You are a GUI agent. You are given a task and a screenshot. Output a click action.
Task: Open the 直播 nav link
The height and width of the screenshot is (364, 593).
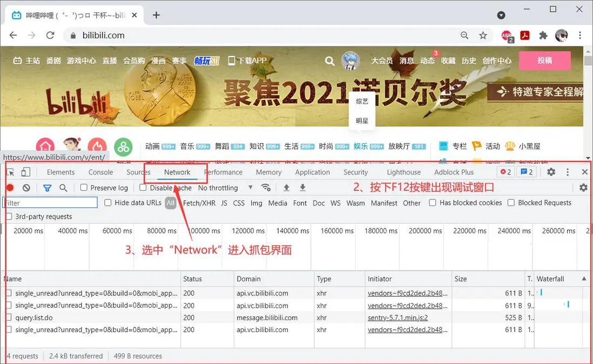pos(110,60)
